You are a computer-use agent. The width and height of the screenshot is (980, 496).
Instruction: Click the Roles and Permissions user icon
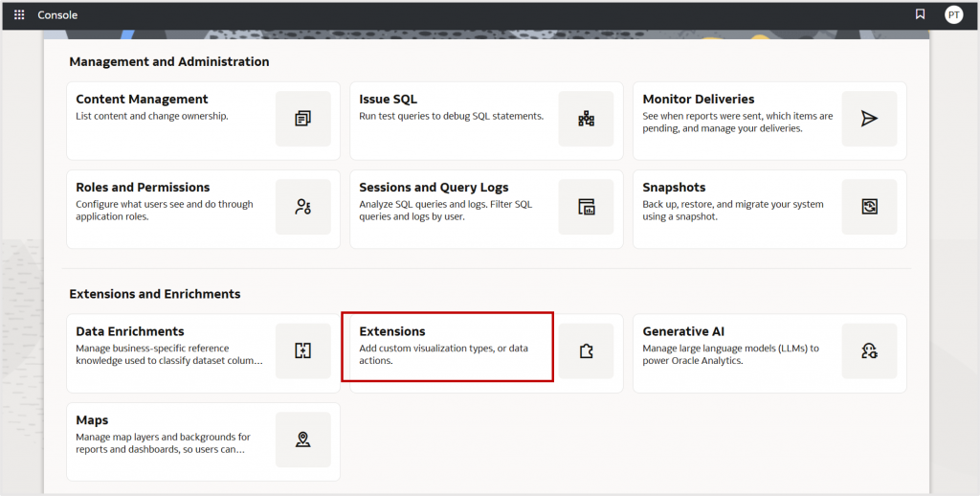click(303, 207)
